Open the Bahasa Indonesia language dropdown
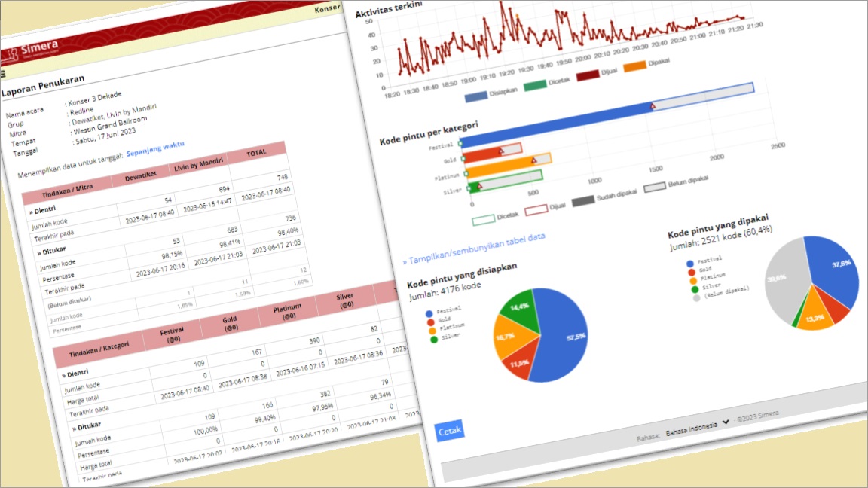The height and width of the screenshot is (488, 868). pyautogui.click(x=698, y=426)
